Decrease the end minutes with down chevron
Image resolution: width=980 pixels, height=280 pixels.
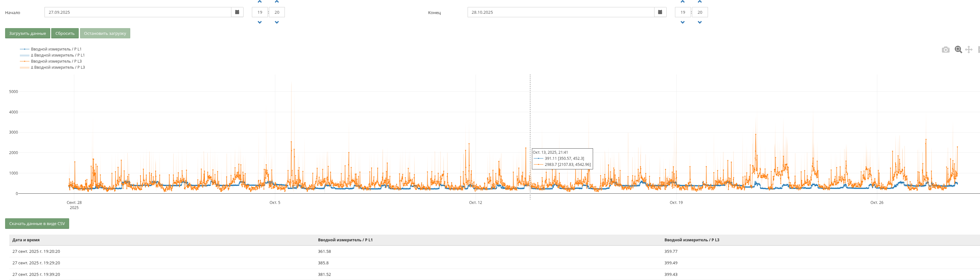[700, 22]
